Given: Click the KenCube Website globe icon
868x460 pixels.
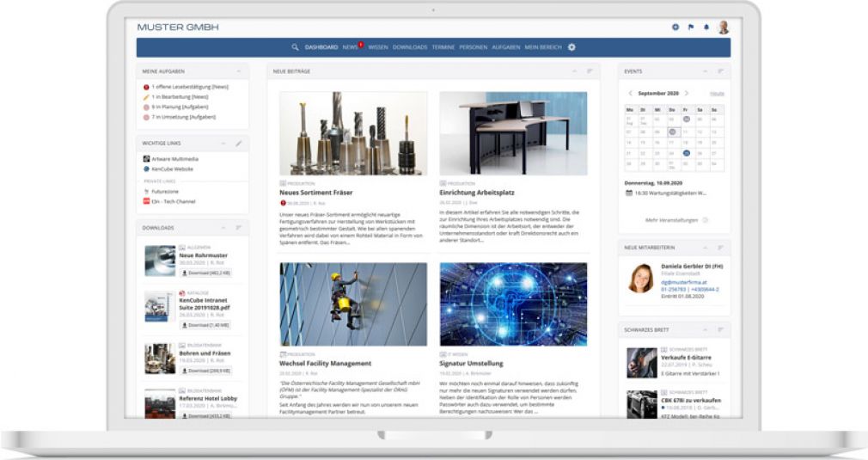Looking at the screenshot, I should pos(147,169).
